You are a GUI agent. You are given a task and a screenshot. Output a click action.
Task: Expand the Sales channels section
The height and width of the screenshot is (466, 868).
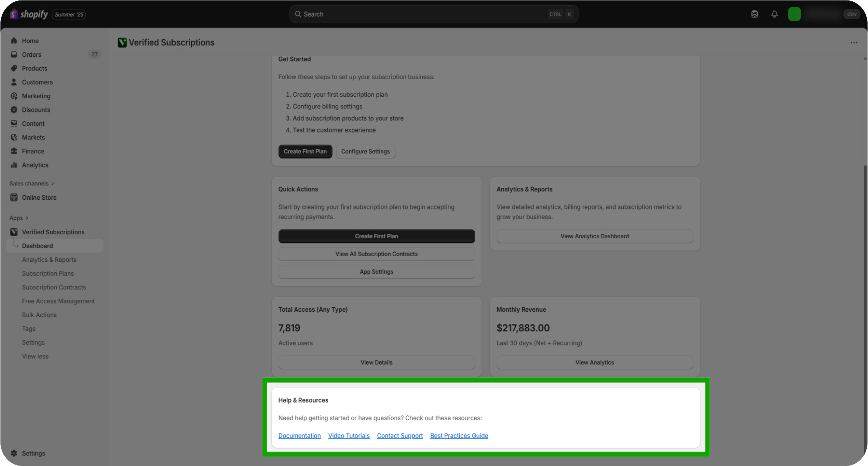tap(32, 184)
